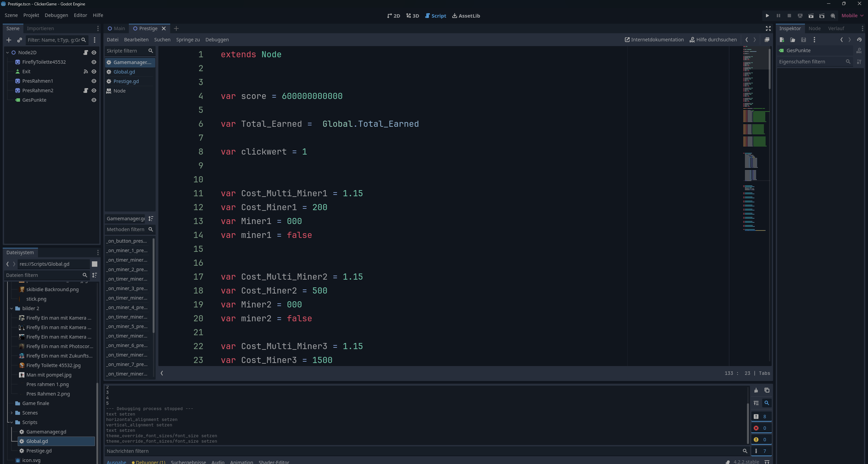This screenshot has height=464, width=868.
Task: Pause the running project
Action: coord(778,16)
